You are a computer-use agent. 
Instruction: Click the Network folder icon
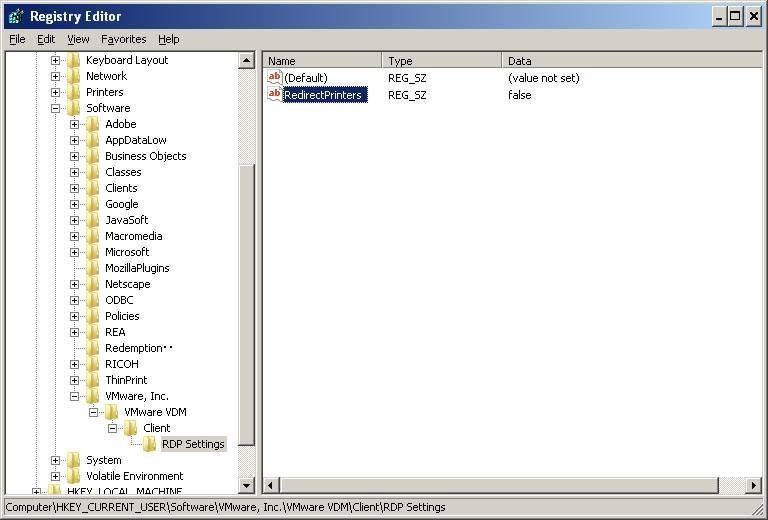click(x=74, y=76)
